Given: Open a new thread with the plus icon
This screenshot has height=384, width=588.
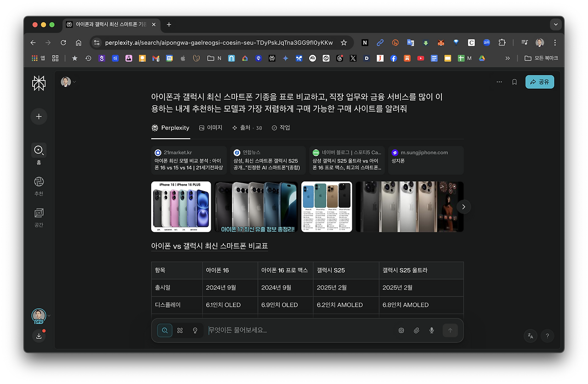Looking at the screenshot, I should tap(39, 116).
